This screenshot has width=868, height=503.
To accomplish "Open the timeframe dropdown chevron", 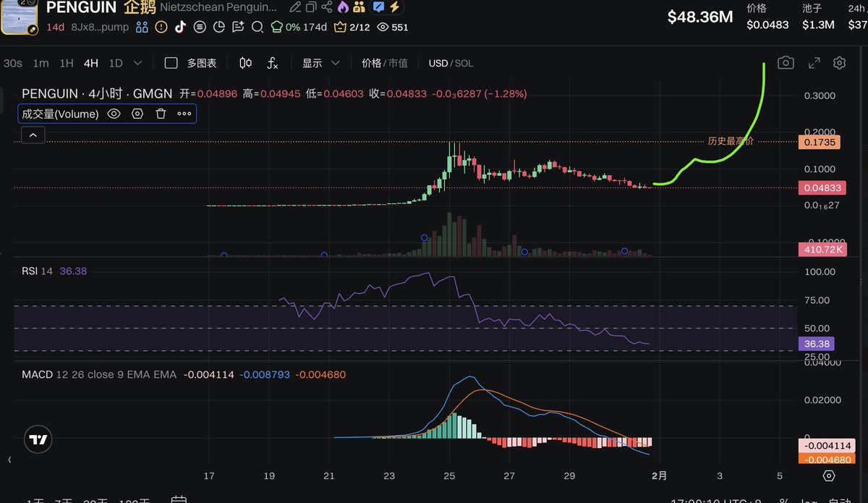I will point(137,63).
